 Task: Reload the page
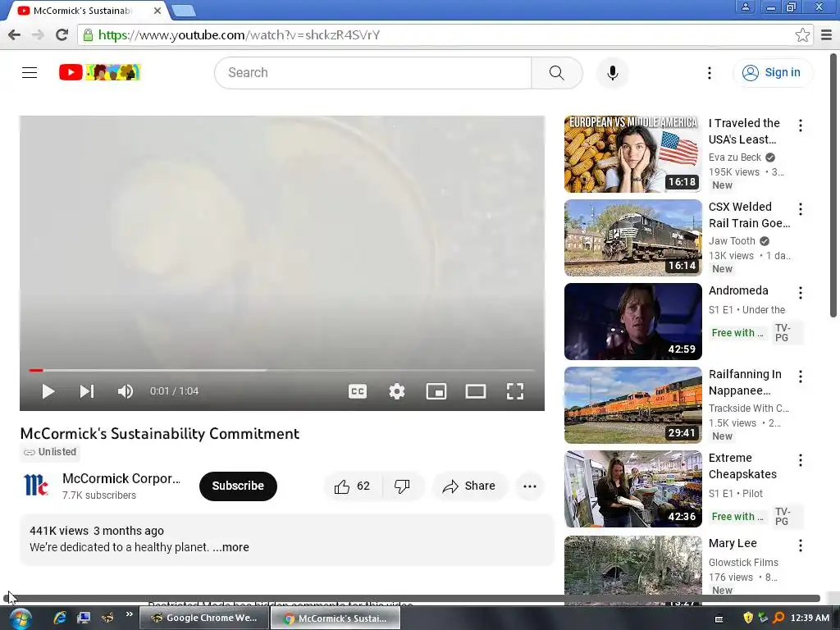[62, 34]
